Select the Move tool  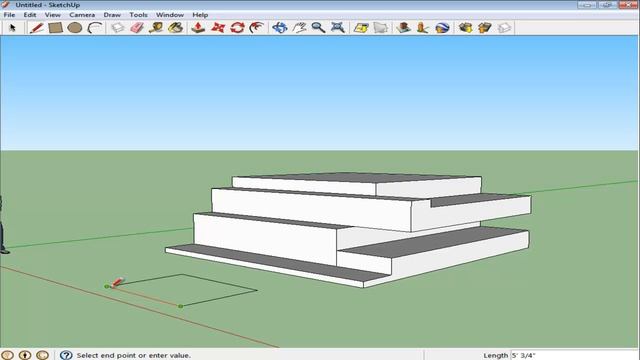coord(218,28)
